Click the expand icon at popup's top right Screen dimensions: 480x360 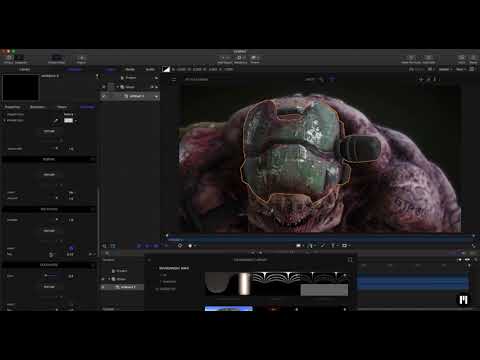[x=350, y=260]
